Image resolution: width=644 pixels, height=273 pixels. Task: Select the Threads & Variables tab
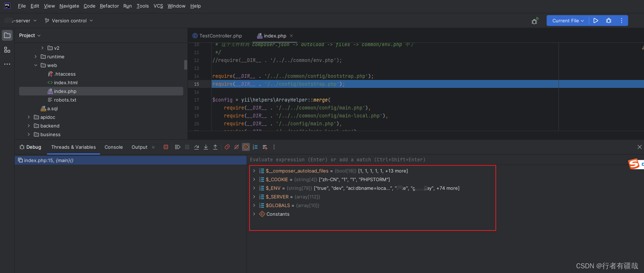(x=74, y=147)
